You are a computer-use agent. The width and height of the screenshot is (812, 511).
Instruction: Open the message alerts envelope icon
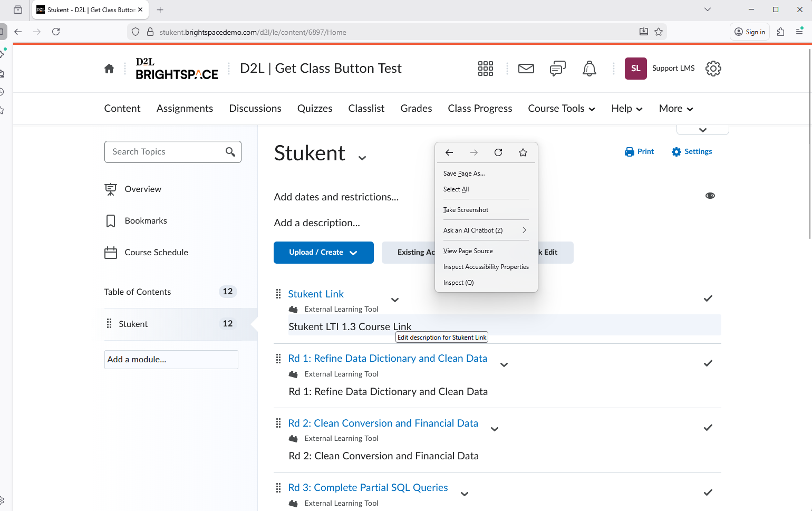pyautogui.click(x=526, y=69)
